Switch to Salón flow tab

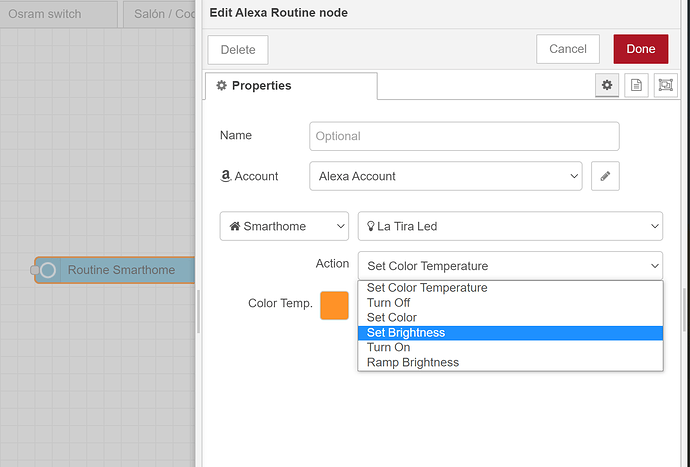click(x=159, y=14)
